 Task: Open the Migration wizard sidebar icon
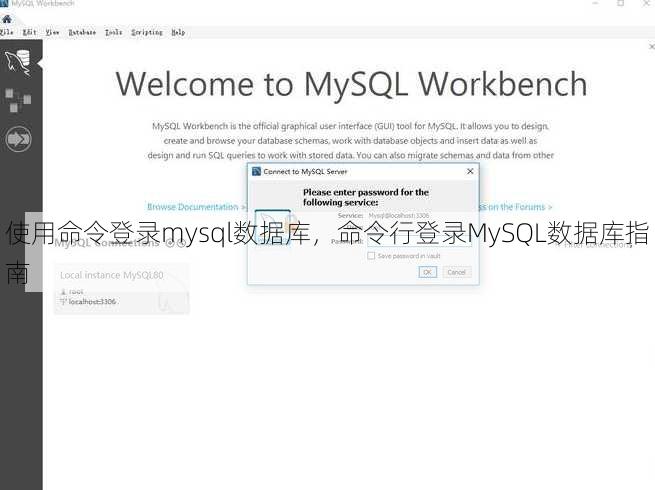(x=18, y=139)
